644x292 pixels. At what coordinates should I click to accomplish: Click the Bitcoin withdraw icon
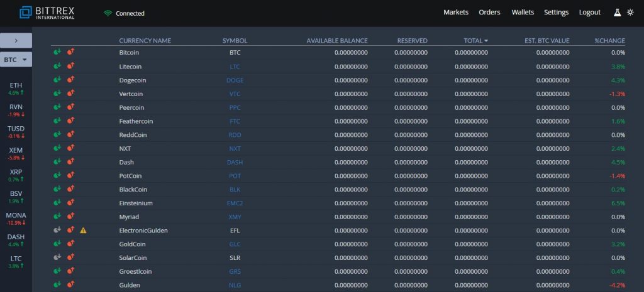coord(70,52)
